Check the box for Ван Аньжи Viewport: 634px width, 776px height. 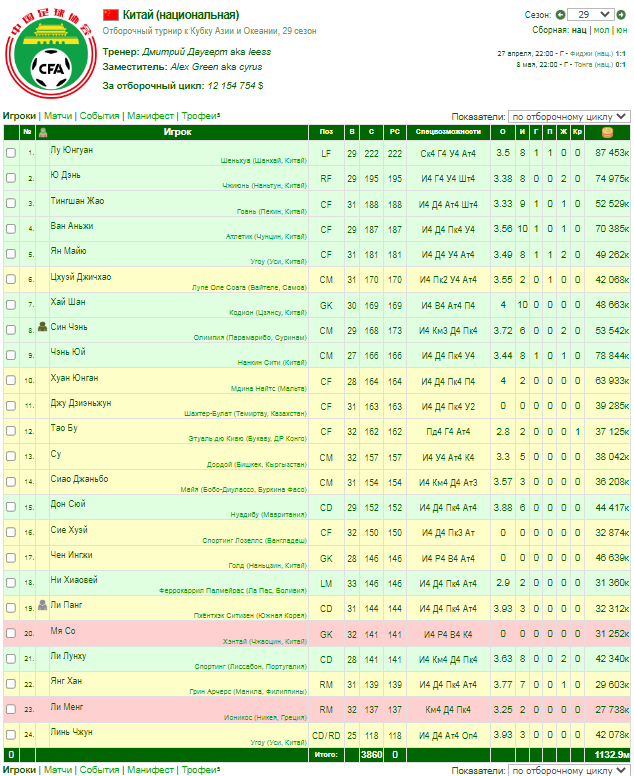click(11, 229)
